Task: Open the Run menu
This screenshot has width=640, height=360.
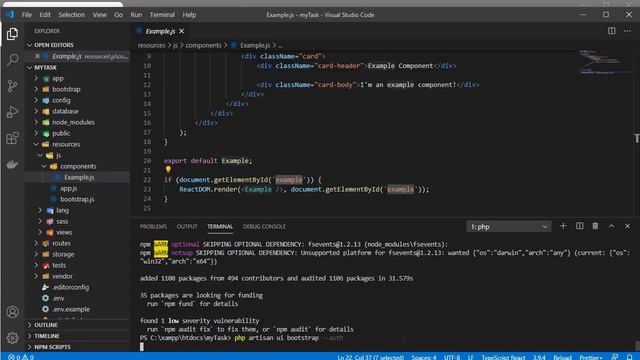Action: tap(136, 15)
